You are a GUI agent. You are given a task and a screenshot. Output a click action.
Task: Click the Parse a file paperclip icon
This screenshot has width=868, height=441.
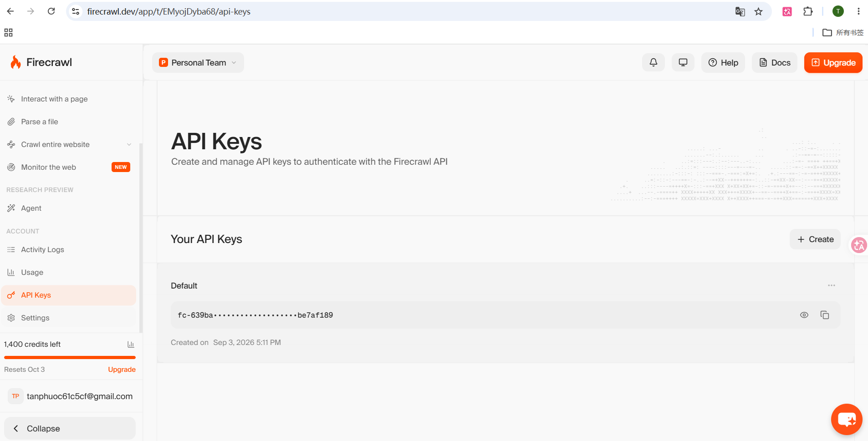pyautogui.click(x=11, y=122)
